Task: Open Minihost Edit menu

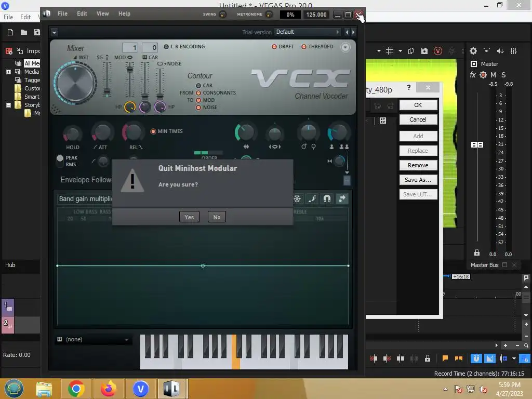Action: [x=82, y=14]
